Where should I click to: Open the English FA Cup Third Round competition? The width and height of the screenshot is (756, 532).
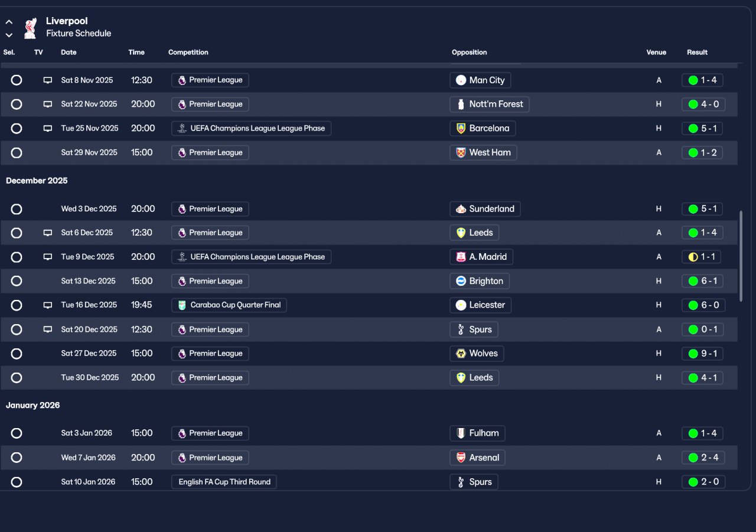coord(224,482)
